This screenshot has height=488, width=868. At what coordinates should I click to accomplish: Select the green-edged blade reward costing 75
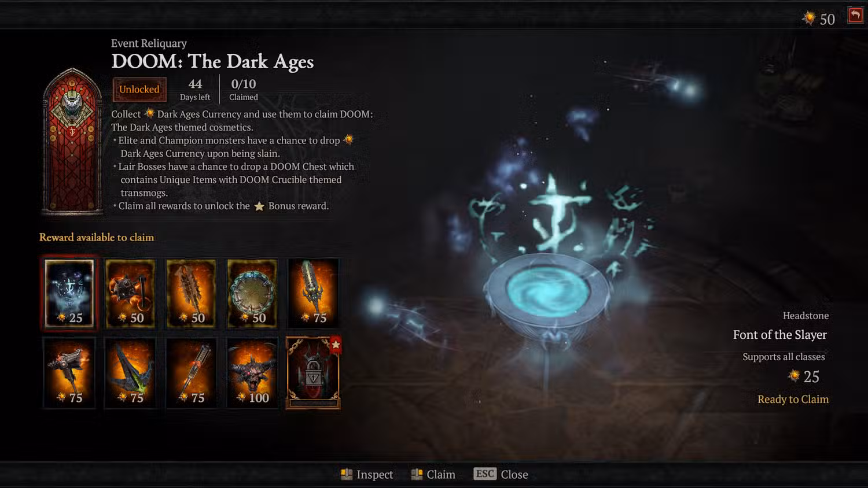(130, 373)
